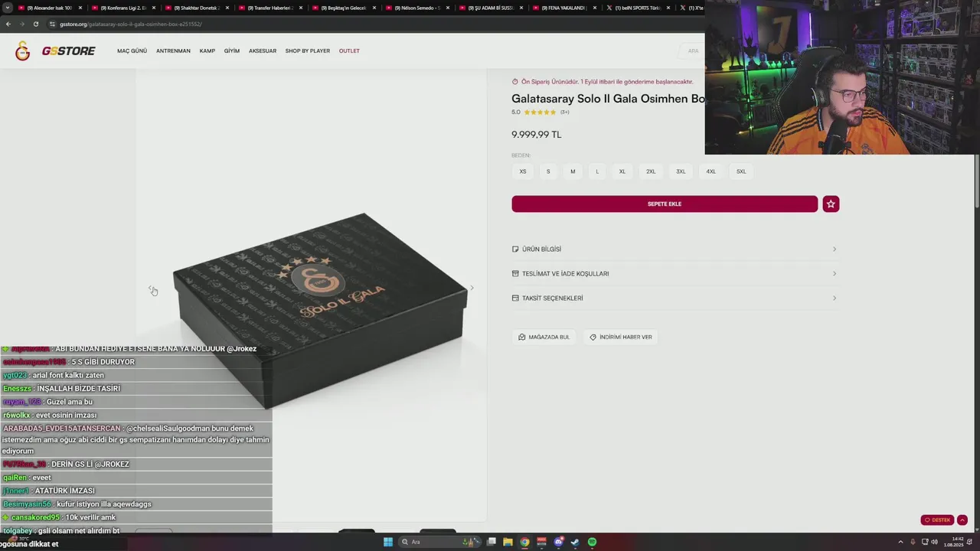Expand TESLİMAT VE İADE KOŞULLARI section
Viewport: 980px width, 551px height.
[x=675, y=274]
